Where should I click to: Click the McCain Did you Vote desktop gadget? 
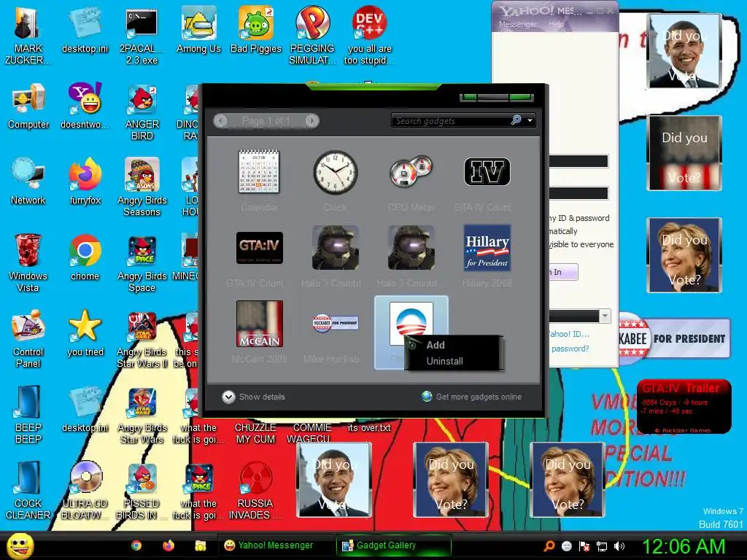[684, 153]
